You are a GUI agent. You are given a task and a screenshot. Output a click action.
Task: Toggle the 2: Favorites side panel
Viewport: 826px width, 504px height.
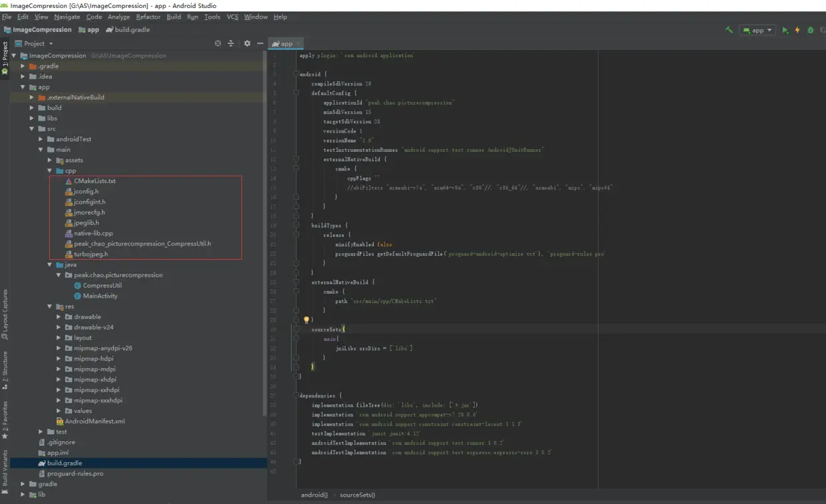pyautogui.click(x=5, y=419)
